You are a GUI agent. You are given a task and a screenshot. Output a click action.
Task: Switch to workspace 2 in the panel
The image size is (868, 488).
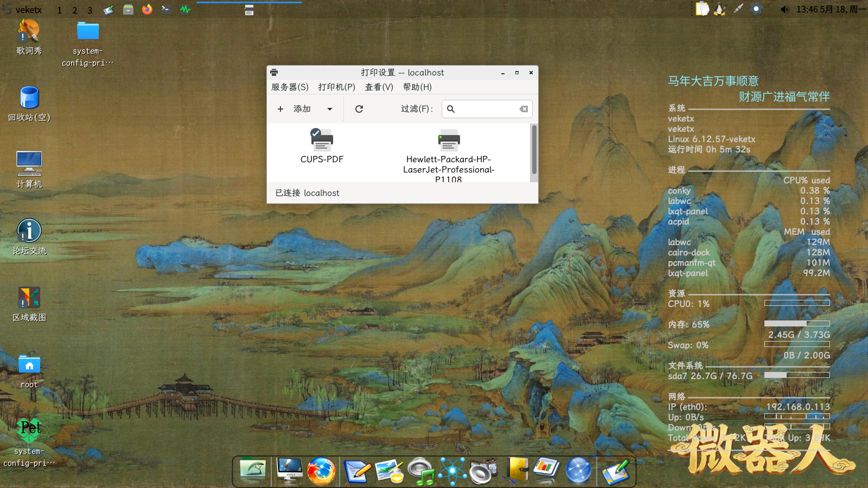(74, 10)
